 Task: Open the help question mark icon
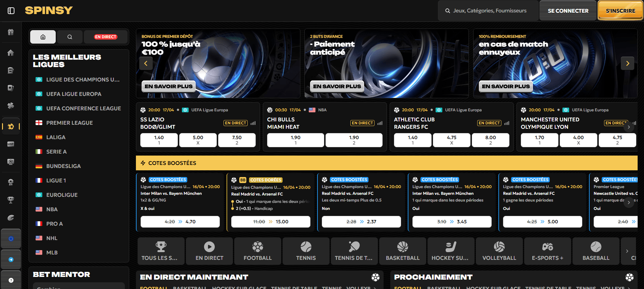[x=11, y=280]
